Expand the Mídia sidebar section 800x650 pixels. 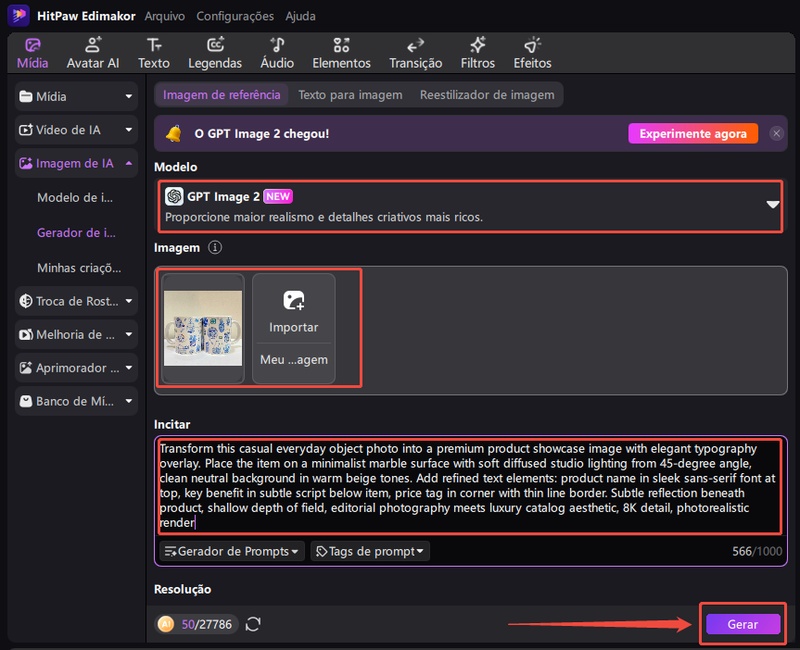coord(76,96)
